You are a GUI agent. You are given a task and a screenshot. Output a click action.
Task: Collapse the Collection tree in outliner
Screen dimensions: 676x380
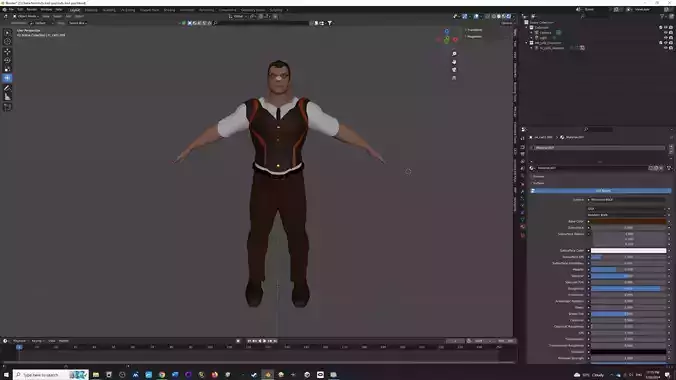tap(527, 28)
